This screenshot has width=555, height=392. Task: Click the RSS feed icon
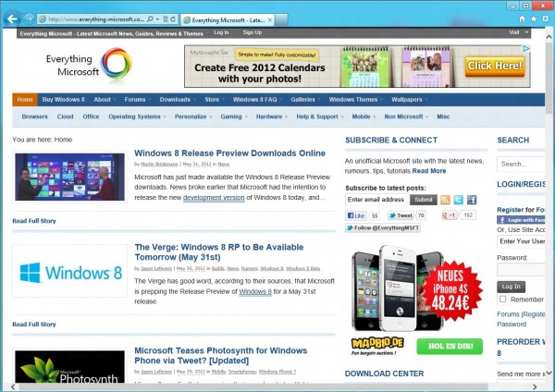click(445, 200)
